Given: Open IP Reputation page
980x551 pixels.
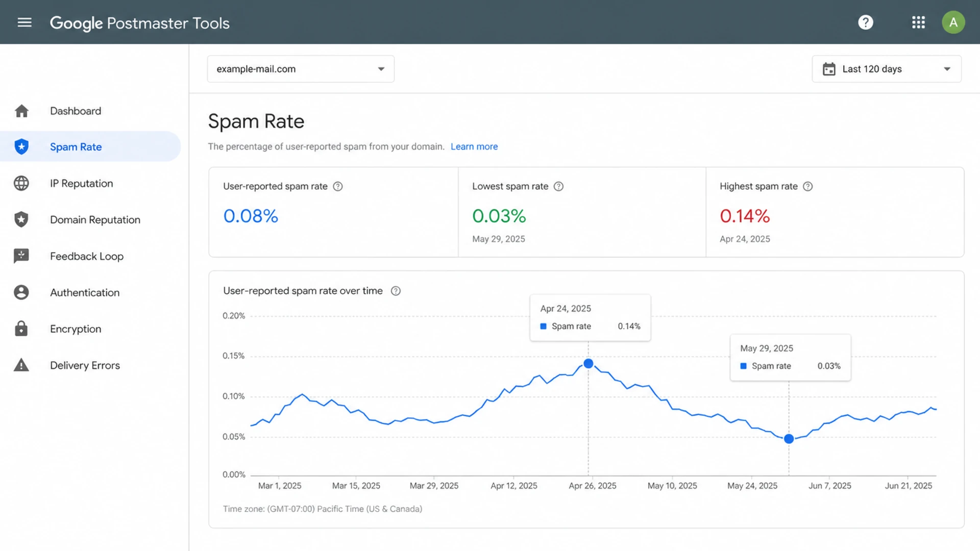Looking at the screenshot, I should 91,183.
